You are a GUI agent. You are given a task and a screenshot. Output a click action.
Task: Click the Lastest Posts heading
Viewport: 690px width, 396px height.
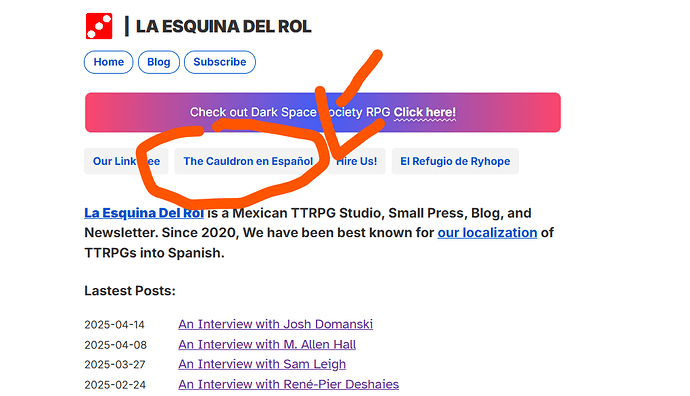(130, 291)
